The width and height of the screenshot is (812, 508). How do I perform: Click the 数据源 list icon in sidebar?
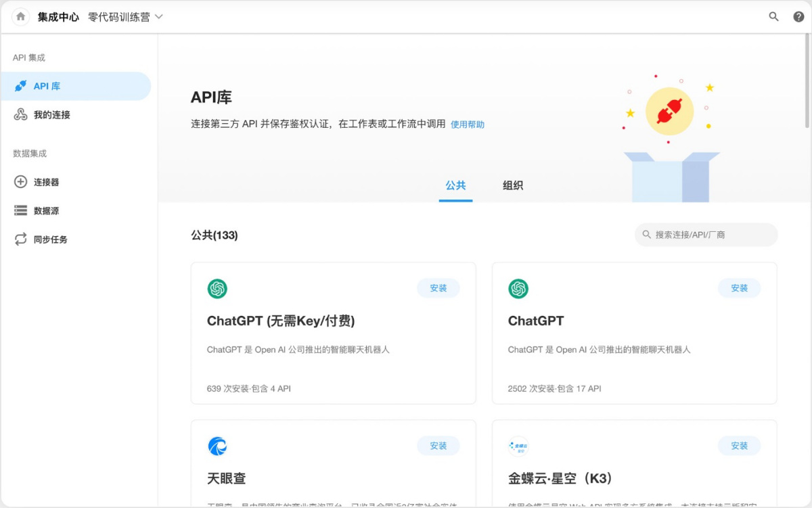click(x=21, y=211)
